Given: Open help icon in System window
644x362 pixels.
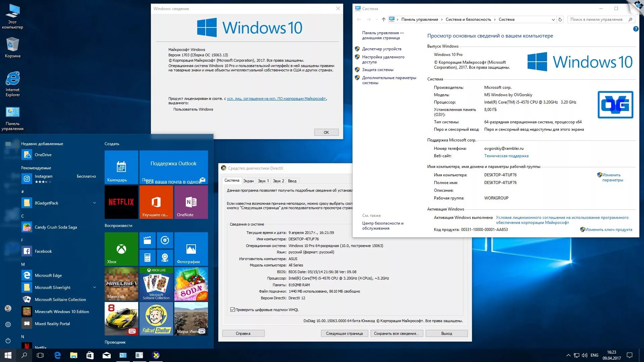Looking at the screenshot, I should 636,29.
